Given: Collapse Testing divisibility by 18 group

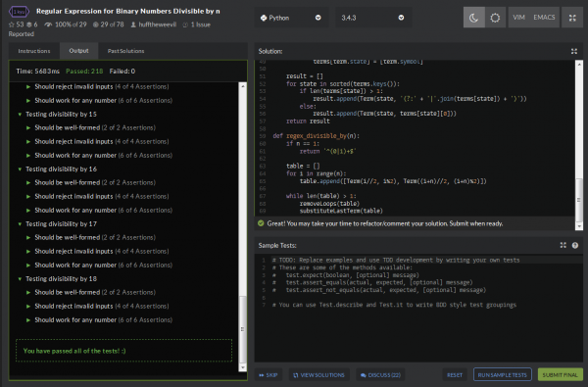Looking at the screenshot, I should point(20,279).
